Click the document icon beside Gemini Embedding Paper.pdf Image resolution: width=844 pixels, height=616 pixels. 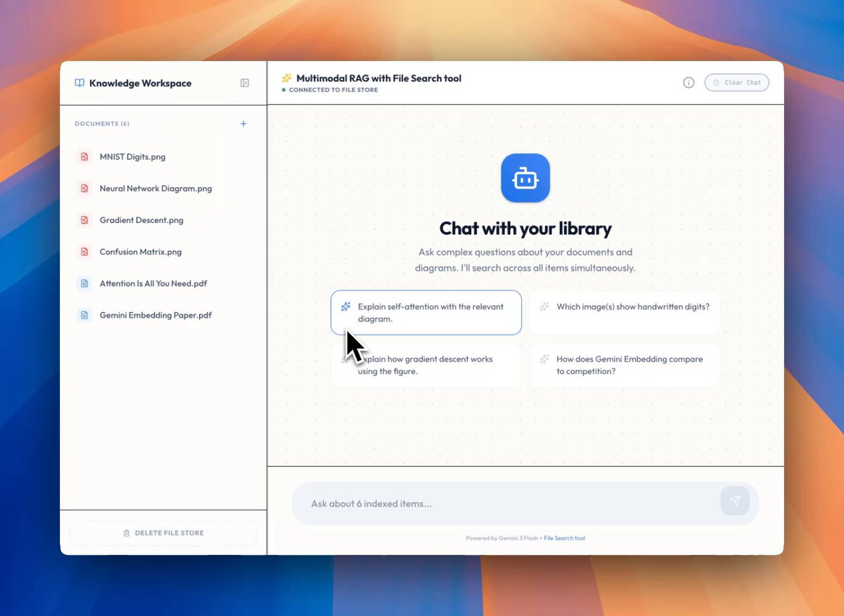[x=84, y=315]
